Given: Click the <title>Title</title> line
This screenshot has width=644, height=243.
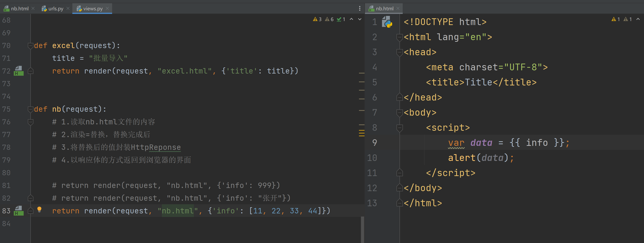Looking at the screenshot, I should pos(481,82).
